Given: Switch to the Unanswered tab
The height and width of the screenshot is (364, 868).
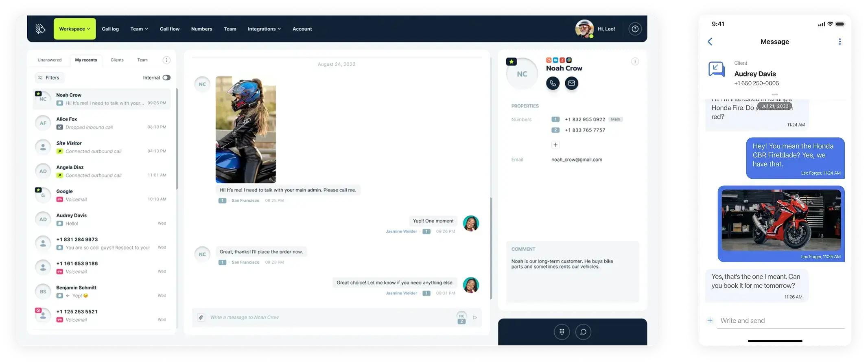Looking at the screenshot, I should (x=50, y=60).
